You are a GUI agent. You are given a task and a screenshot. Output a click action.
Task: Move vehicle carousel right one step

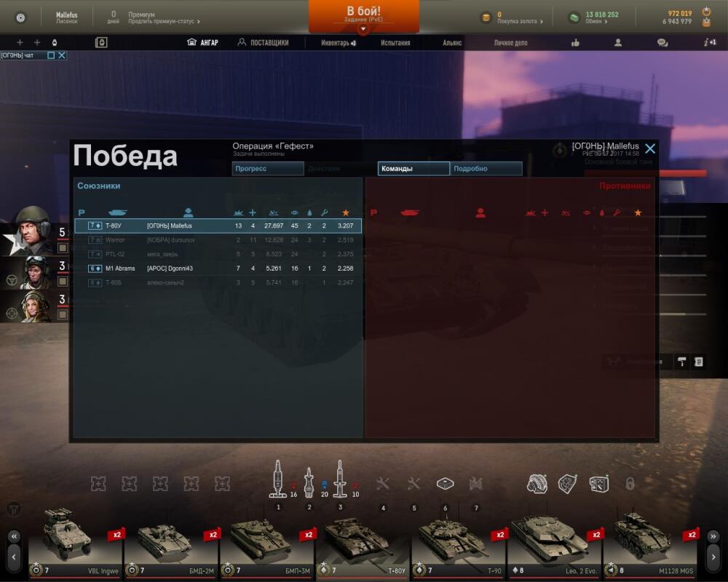[x=713, y=557]
